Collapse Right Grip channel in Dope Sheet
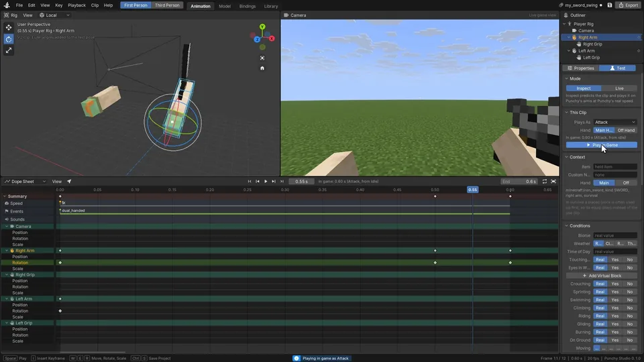644x362 pixels. tap(7, 275)
